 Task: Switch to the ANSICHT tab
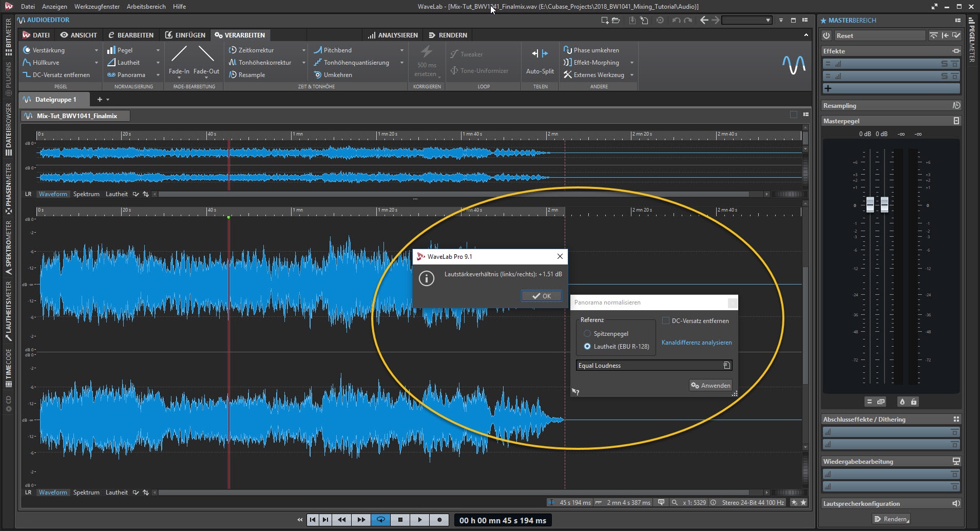pos(79,35)
